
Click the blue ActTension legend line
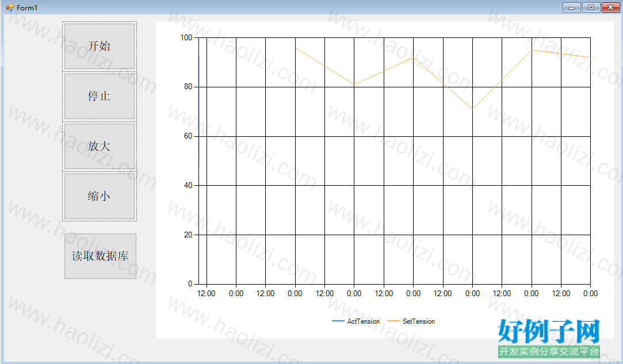(x=338, y=321)
